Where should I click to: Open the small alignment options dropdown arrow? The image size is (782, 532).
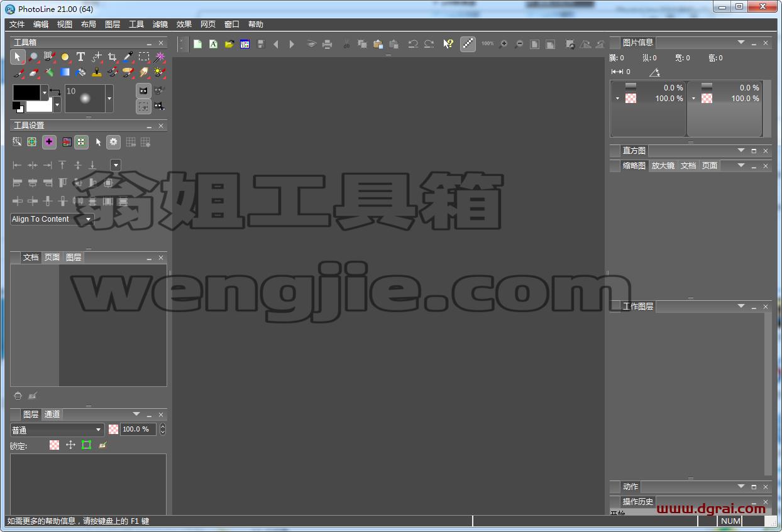(x=116, y=165)
